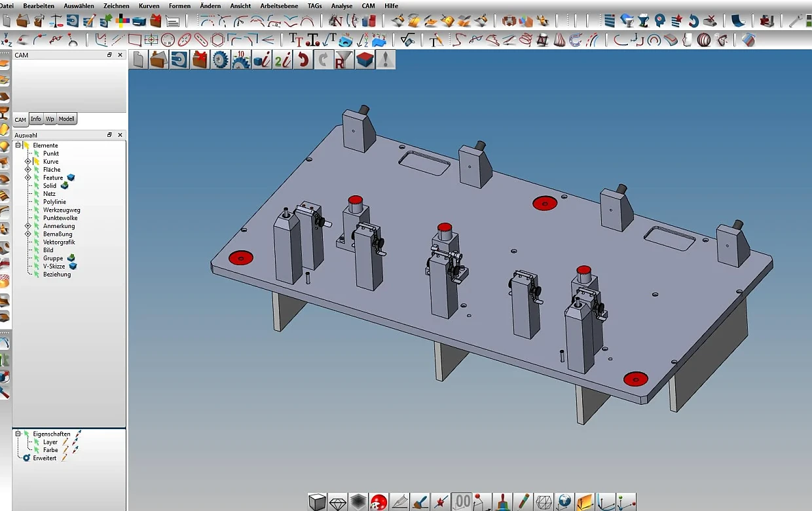The width and height of the screenshot is (812, 511).
Task: Switch to the Modell tab
Action: [x=67, y=119]
